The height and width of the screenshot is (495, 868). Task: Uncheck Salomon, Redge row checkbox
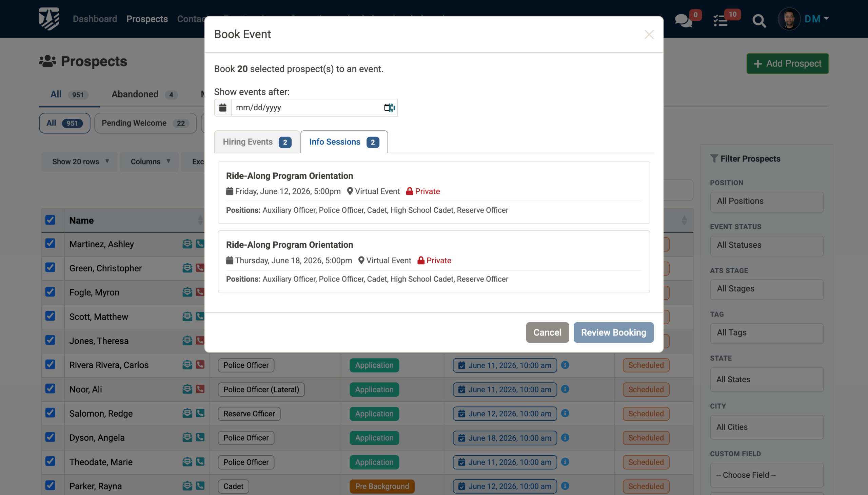tap(50, 413)
